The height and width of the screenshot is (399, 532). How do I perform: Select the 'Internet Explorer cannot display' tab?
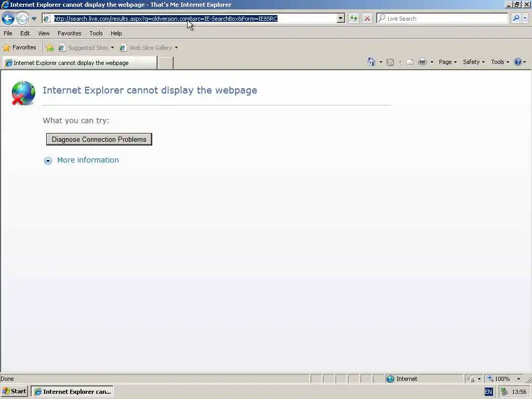coord(80,63)
